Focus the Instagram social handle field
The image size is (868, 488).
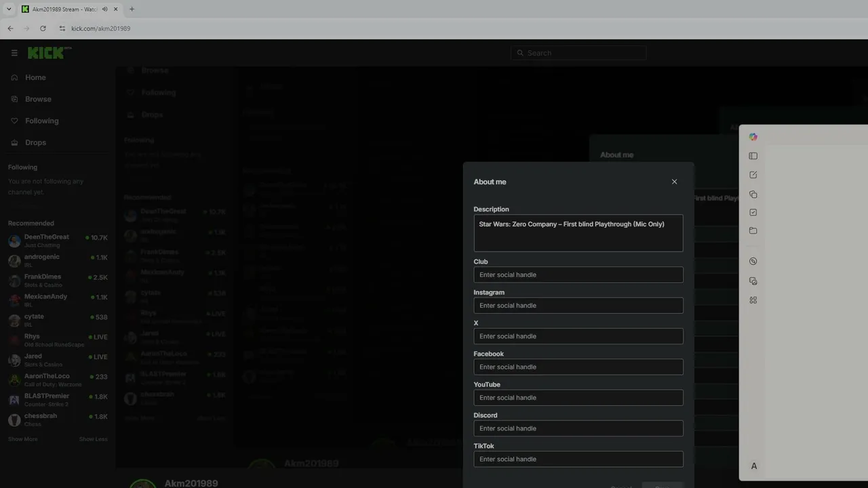pos(578,305)
